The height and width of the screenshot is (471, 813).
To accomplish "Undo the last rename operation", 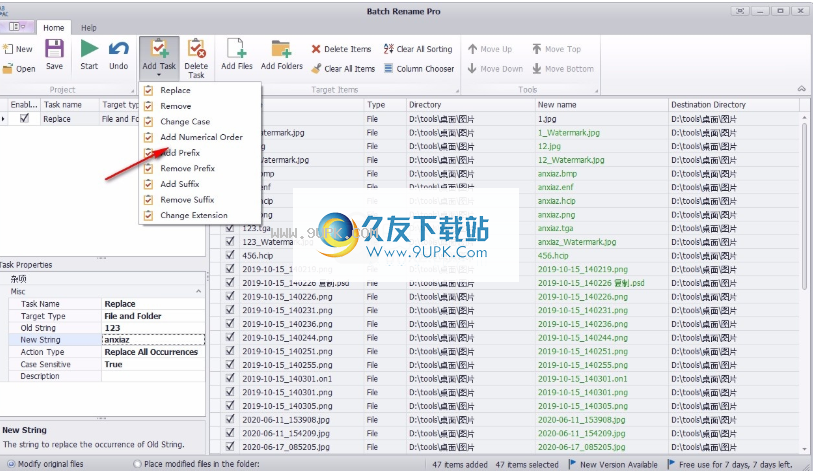I will (x=119, y=54).
